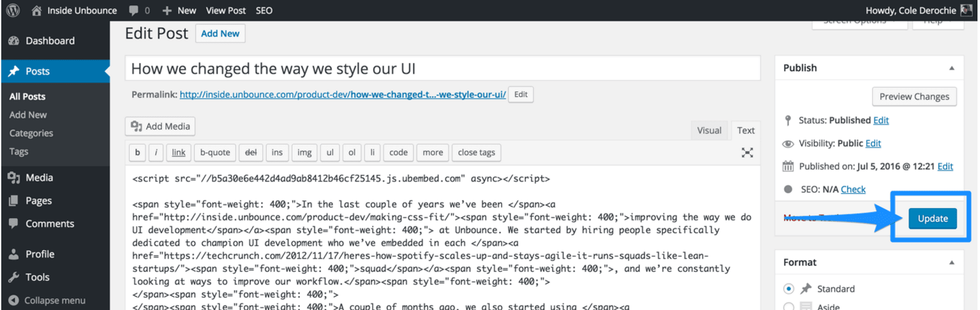
Task: Open the Posts sidebar menu
Action: 55,71
